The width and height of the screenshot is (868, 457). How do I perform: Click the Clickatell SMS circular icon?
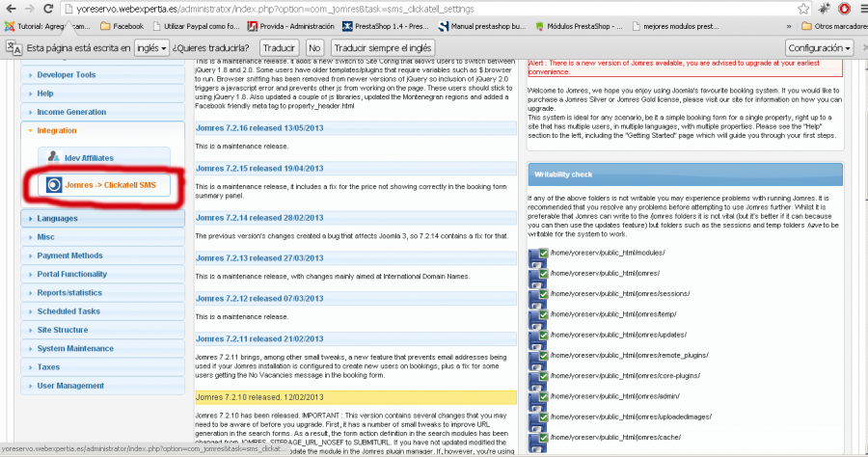pos(54,185)
